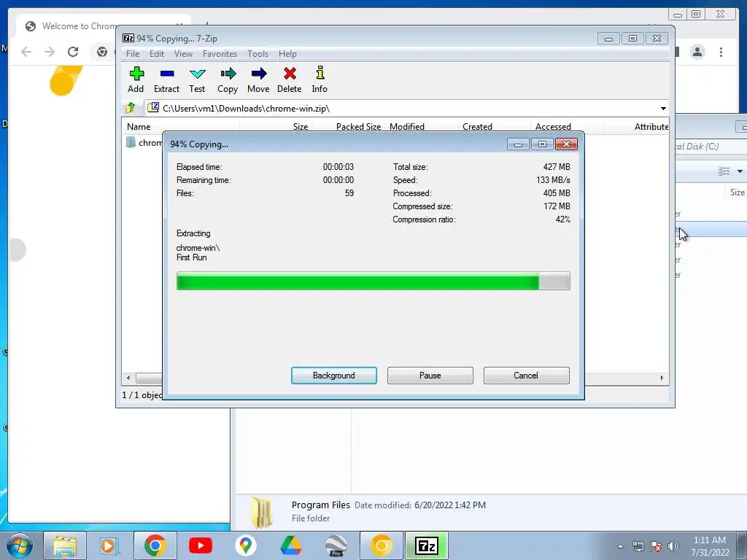The width and height of the screenshot is (747, 560).
Task: Open the Chrome profile avatar button
Action: (697, 52)
